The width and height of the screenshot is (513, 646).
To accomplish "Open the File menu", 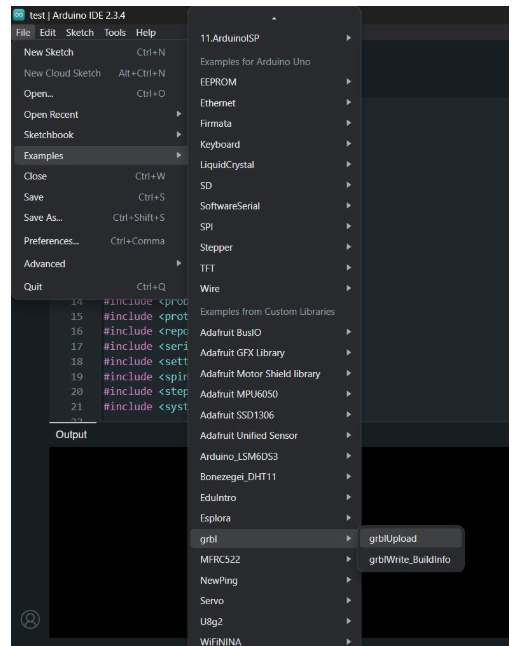I will click(x=23, y=33).
